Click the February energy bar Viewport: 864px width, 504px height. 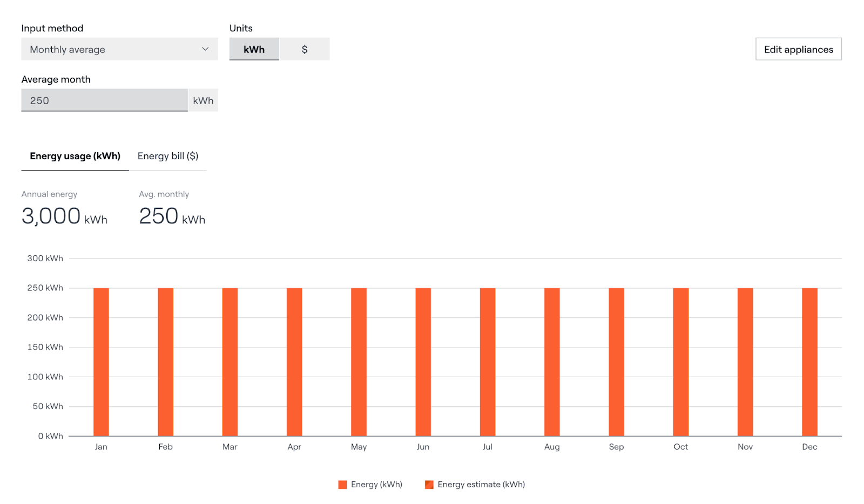click(165, 362)
